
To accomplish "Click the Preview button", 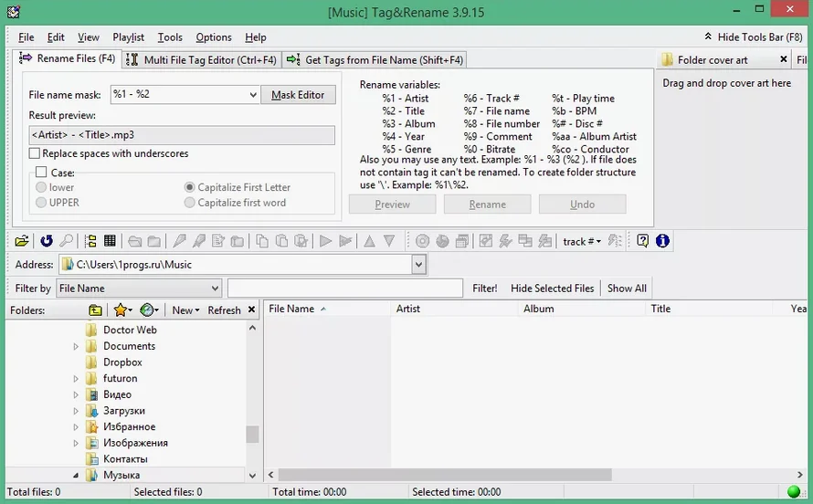I will [x=393, y=205].
